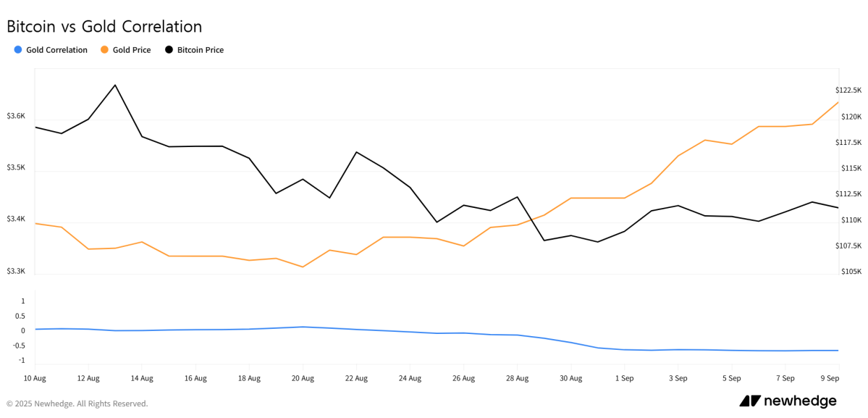Click the -1 correlation axis label
868x418 pixels.
pos(22,361)
